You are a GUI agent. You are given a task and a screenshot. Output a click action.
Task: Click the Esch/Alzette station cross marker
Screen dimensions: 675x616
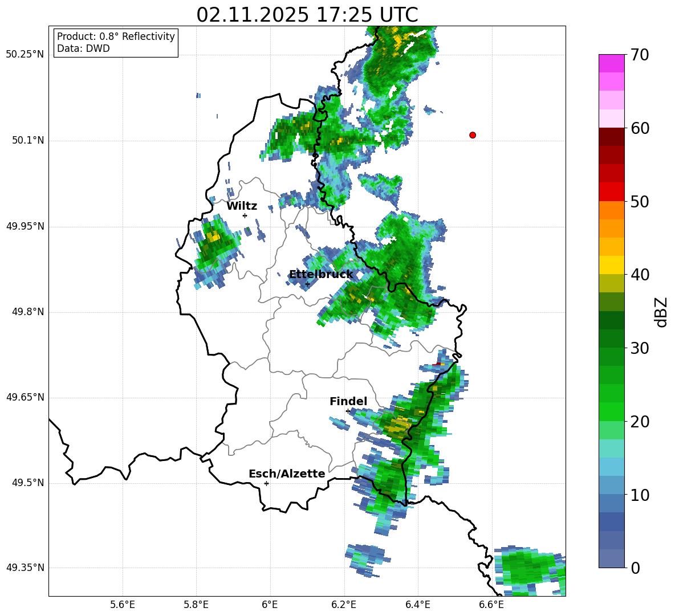266,483
